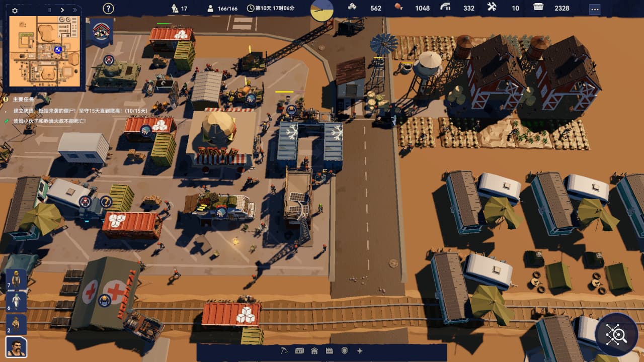Screen dimensions: 644x362
Task: Select the worker unit group with count 7
Action: 16,279
